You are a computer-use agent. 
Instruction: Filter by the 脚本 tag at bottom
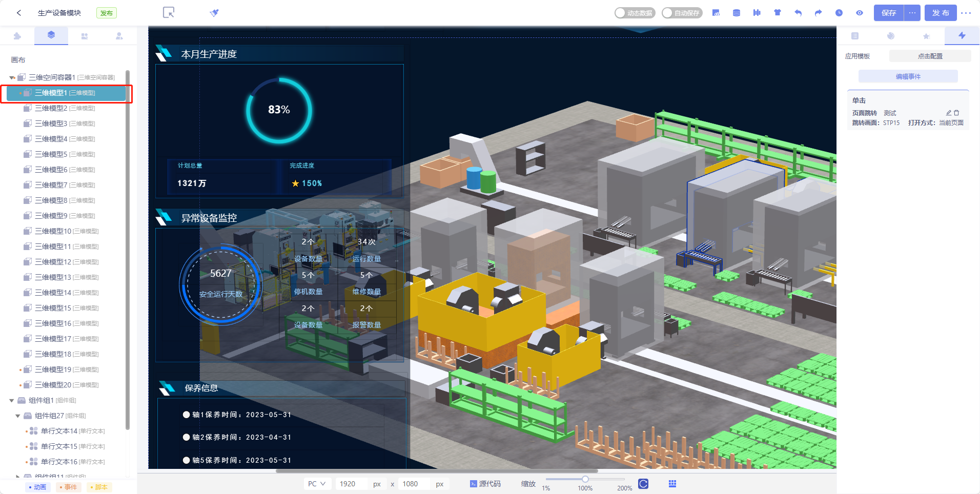click(99, 487)
